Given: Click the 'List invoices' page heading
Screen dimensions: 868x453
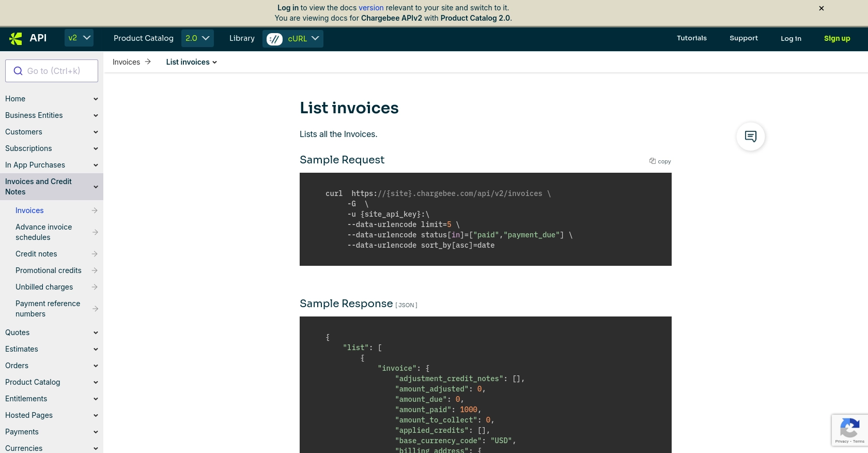Looking at the screenshot, I should point(349,108).
